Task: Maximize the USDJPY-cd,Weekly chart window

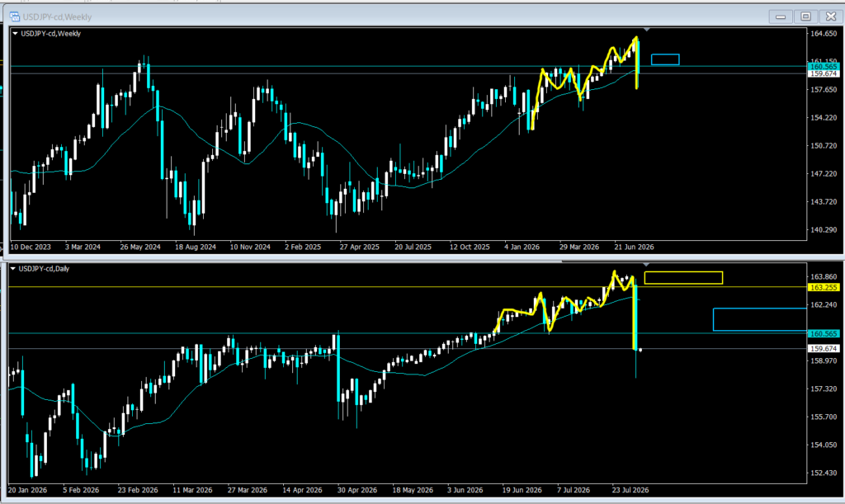Action: click(805, 16)
